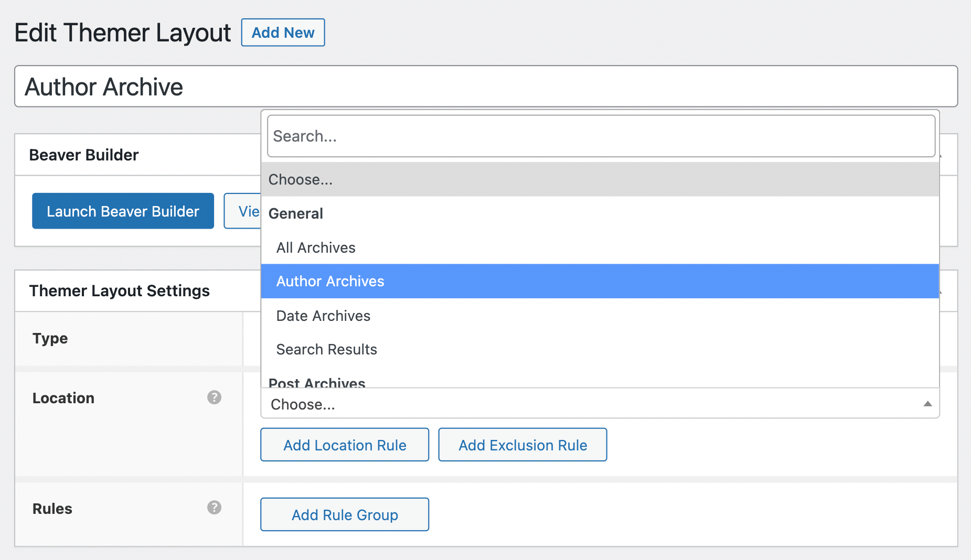Pick the Choose placeholder option

click(300, 179)
